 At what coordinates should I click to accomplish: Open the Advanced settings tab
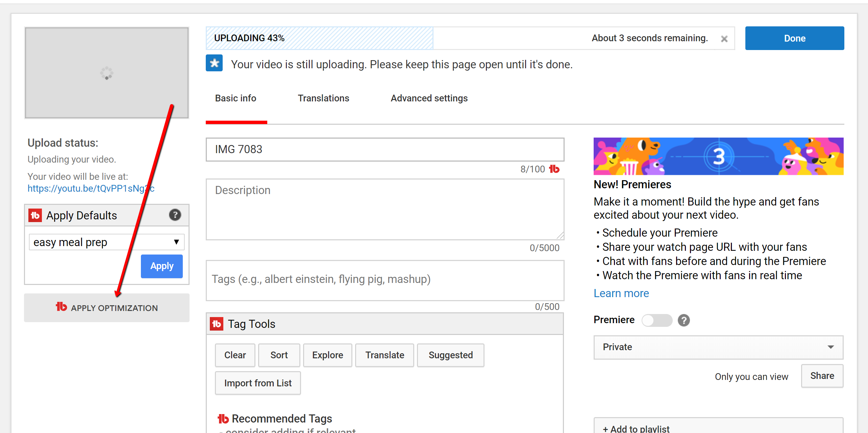click(x=429, y=98)
